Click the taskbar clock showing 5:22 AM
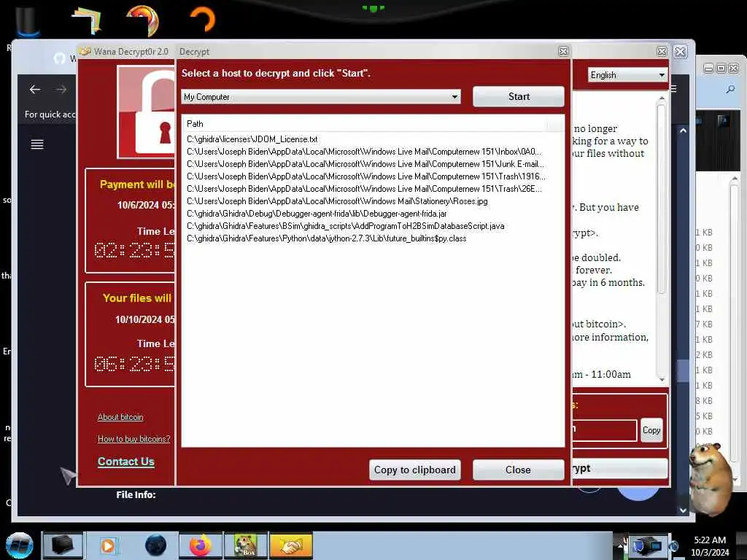The height and width of the screenshot is (560, 747). click(x=710, y=545)
